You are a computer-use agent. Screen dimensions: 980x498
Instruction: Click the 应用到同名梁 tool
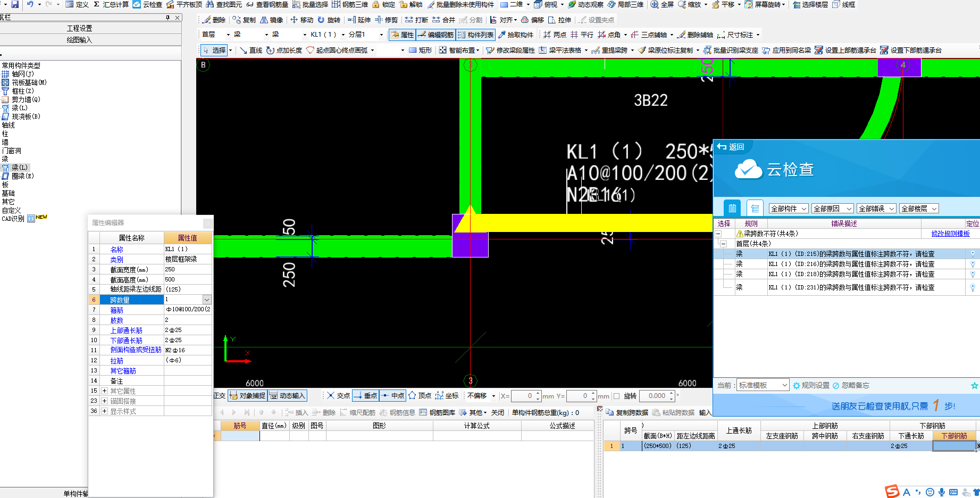point(786,50)
